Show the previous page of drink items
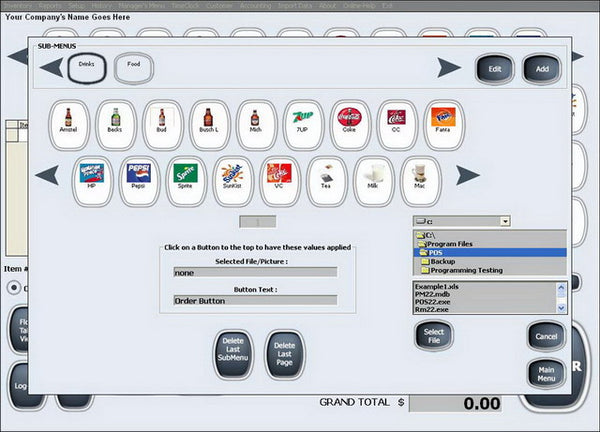 tap(47, 175)
